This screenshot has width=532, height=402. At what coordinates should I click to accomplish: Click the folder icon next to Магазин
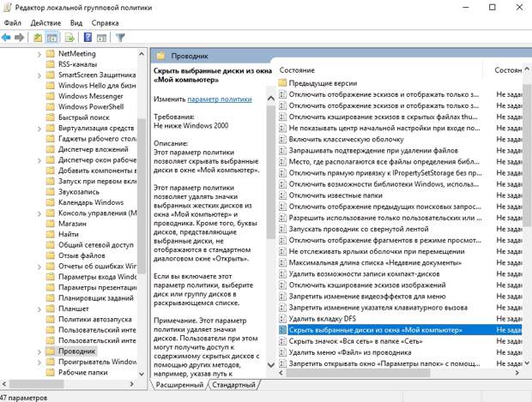[51, 224]
